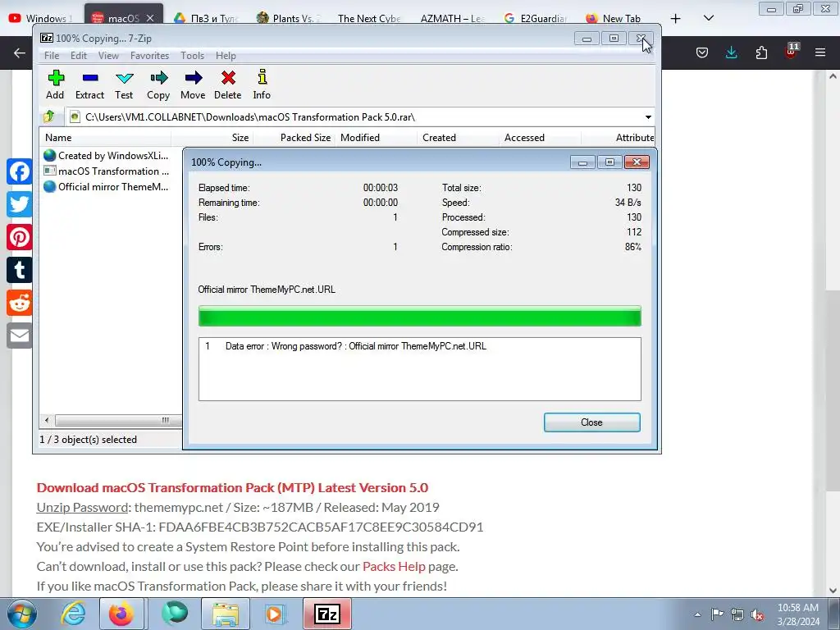
Task: Expand the address path dropdown in 7-Zip
Action: coord(648,116)
